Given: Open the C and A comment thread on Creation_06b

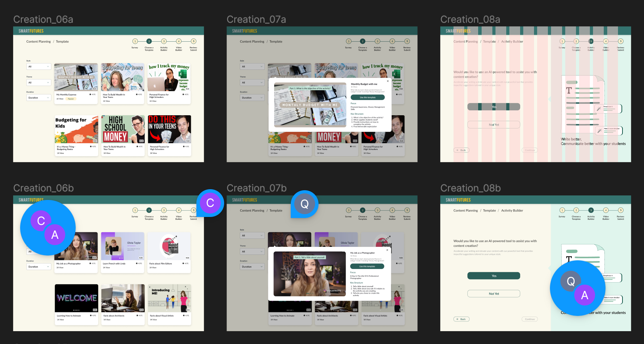Looking at the screenshot, I should (x=48, y=228).
